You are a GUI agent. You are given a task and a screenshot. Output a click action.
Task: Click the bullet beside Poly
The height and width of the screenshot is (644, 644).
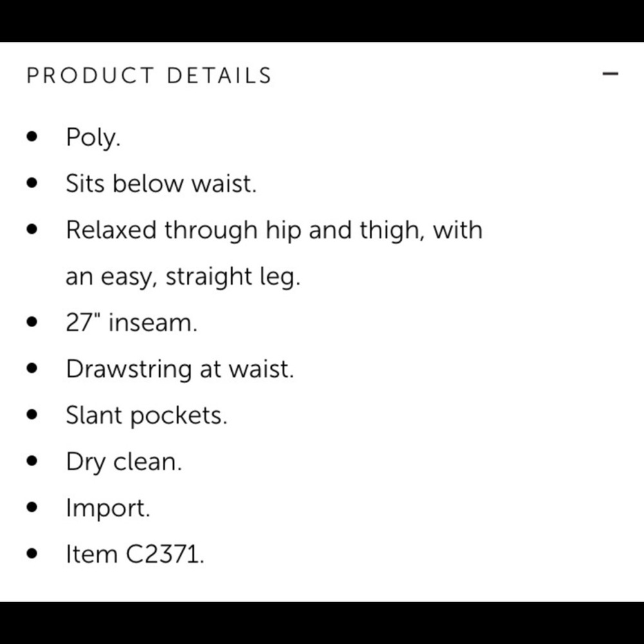click(32, 137)
